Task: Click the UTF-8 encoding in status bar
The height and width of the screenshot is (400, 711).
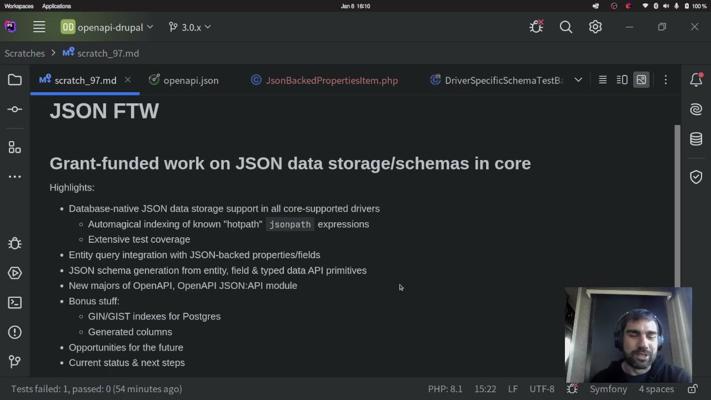Action: click(541, 389)
